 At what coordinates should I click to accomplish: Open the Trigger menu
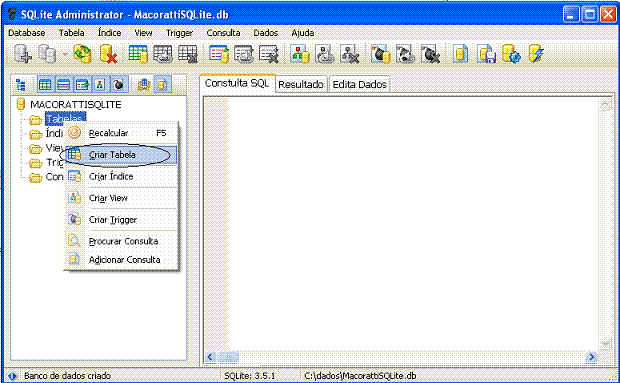(x=179, y=33)
